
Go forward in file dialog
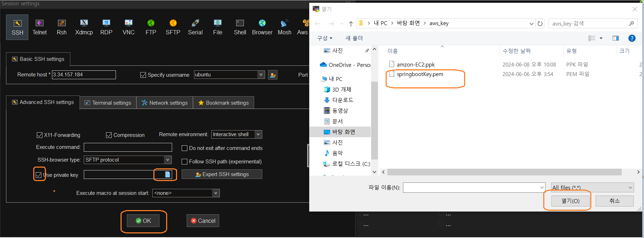click(331, 24)
